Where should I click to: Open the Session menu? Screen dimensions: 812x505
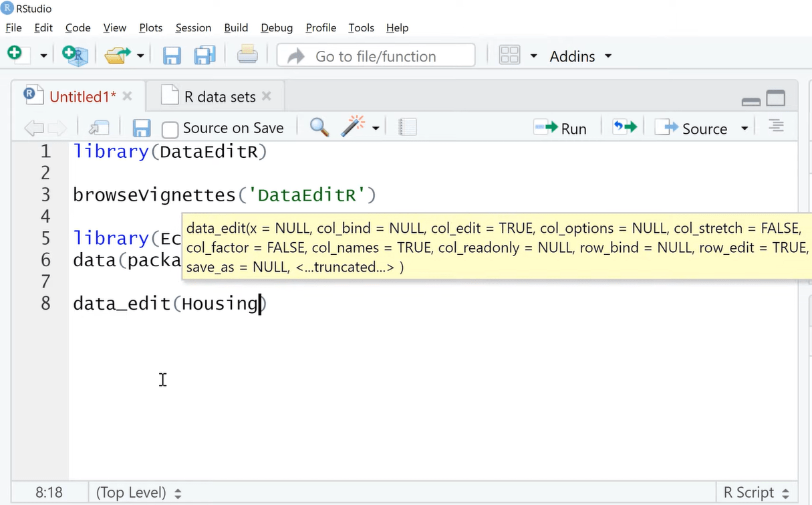[x=193, y=27]
